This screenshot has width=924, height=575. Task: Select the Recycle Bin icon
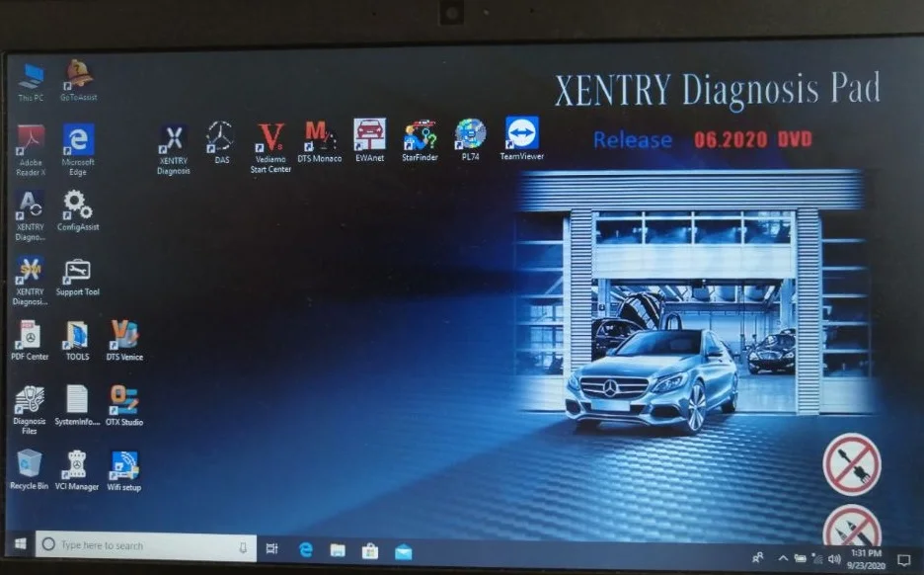pyautogui.click(x=29, y=469)
